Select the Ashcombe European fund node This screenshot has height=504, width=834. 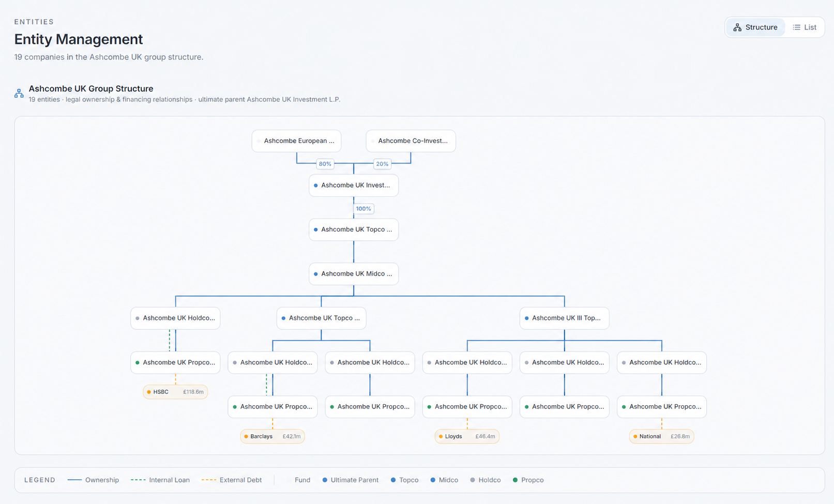[x=296, y=141]
